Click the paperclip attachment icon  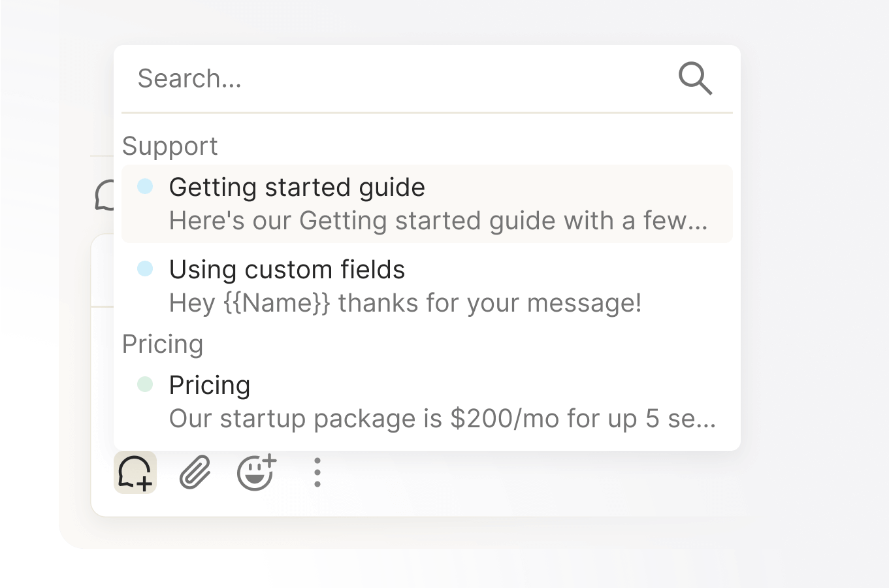click(195, 472)
